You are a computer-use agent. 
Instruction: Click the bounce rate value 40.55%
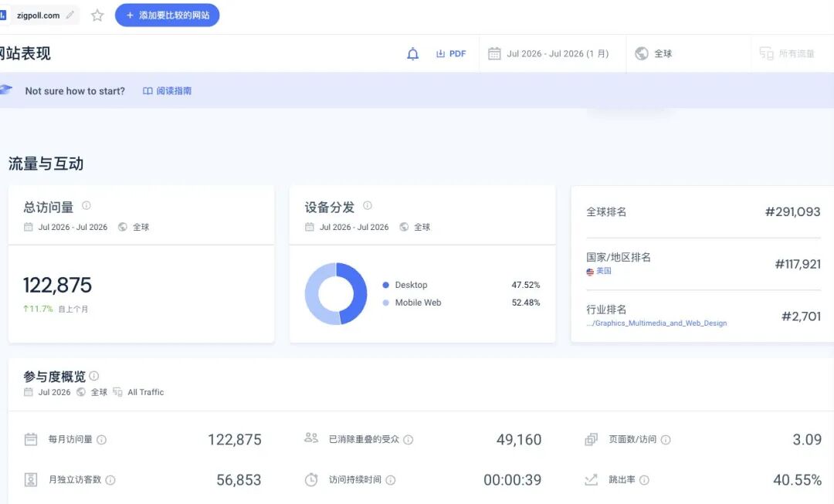coord(797,480)
